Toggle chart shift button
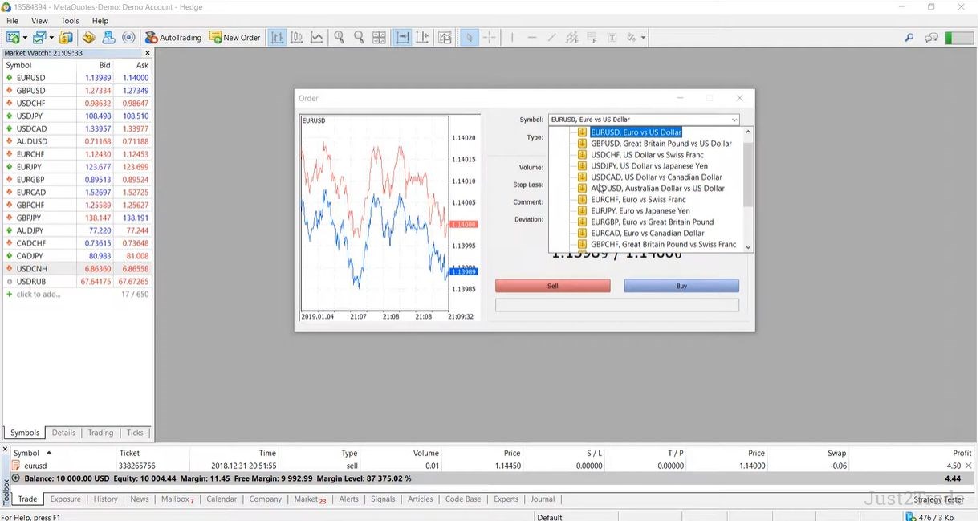Viewport: 980px width, 521px height. tap(422, 37)
